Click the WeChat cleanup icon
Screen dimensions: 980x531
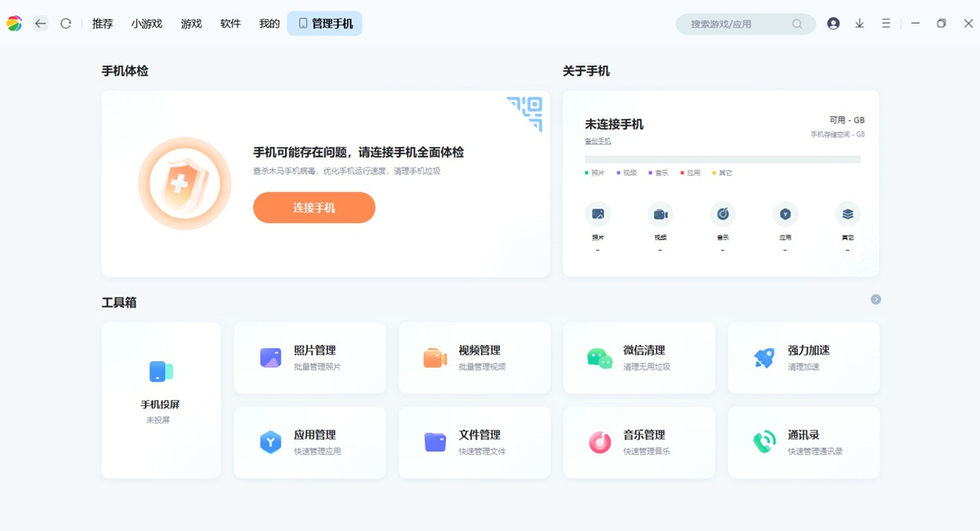pos(599,358)
